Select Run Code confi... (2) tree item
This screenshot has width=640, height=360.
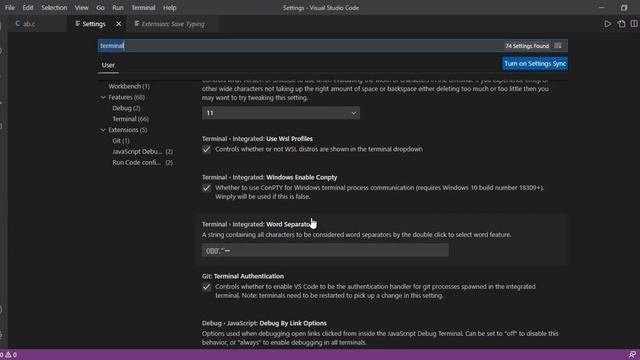point(142,162)
